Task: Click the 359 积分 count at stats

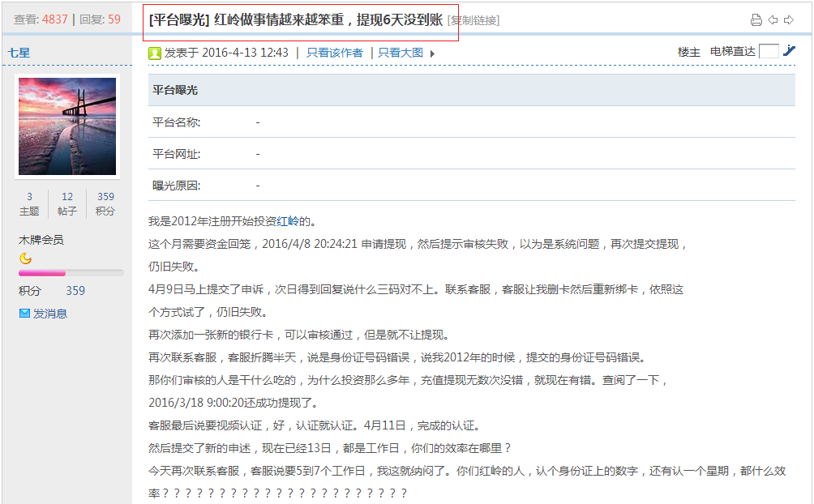Action: tap(105, 203)
